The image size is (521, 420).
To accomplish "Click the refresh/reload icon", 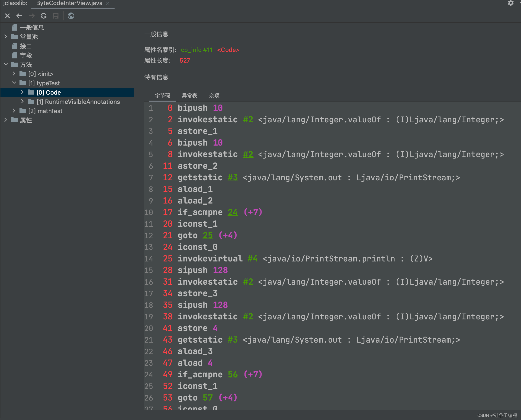I will 44,16.
